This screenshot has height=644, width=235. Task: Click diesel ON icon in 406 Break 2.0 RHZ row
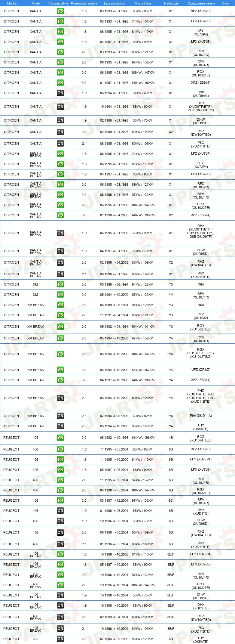(x=60, y=617)
